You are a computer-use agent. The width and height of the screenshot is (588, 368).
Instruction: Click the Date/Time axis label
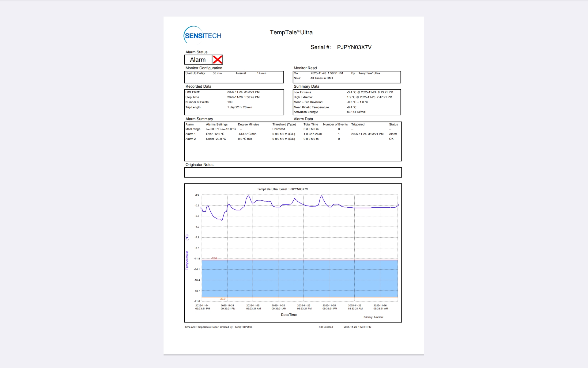[x=288, y=315]
